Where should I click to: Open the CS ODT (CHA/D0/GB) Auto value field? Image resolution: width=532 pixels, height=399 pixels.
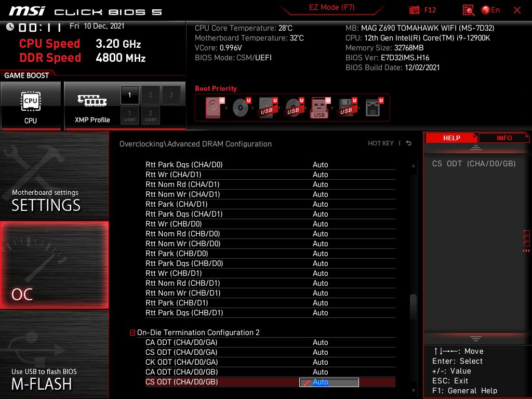(x=329, y=382)
